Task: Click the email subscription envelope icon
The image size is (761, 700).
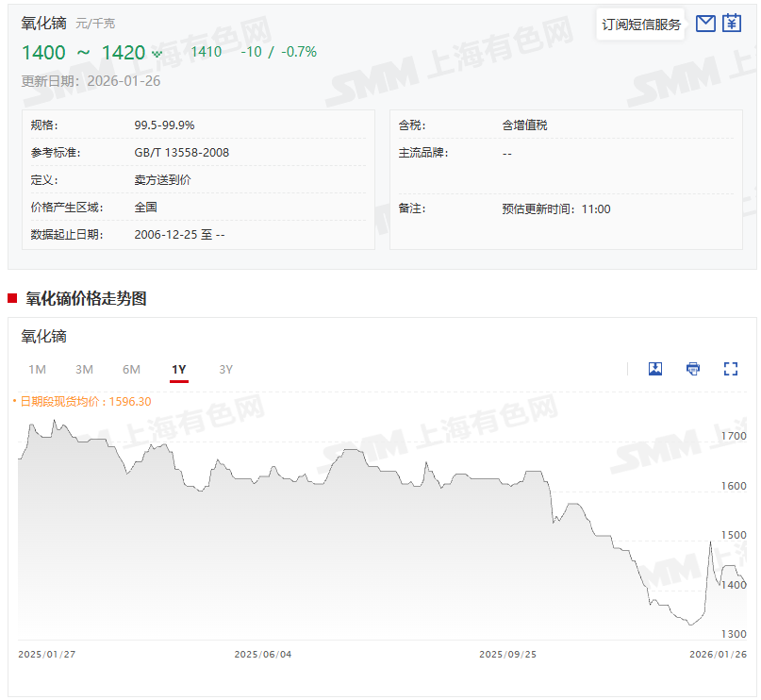Action: click(x=705, y=24)
